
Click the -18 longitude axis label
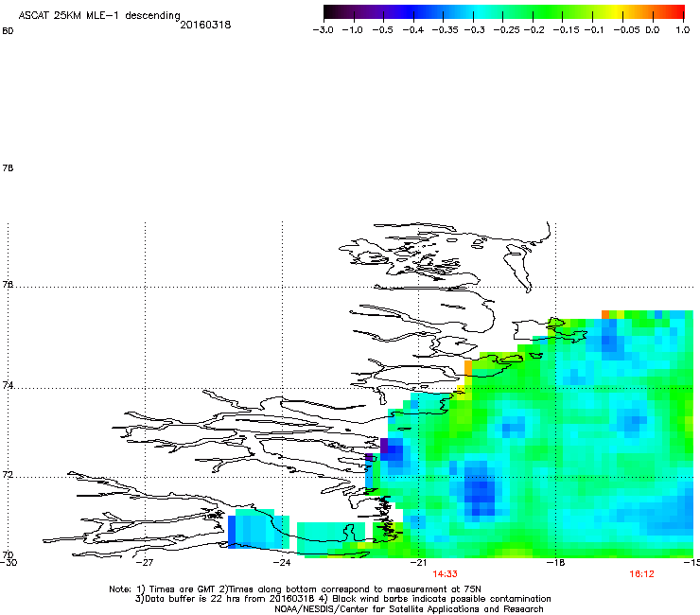pyautogui.click(x=555, y=563)
